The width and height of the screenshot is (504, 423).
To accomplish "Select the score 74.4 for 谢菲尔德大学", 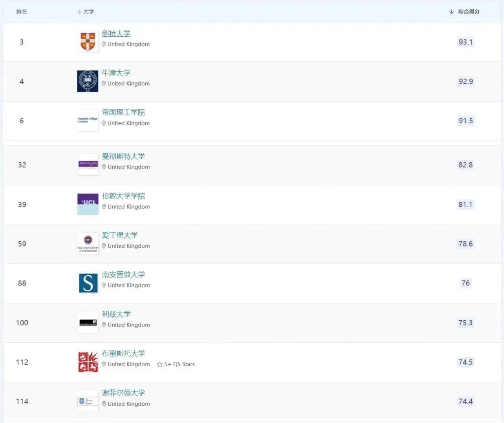I will (465, 402).
